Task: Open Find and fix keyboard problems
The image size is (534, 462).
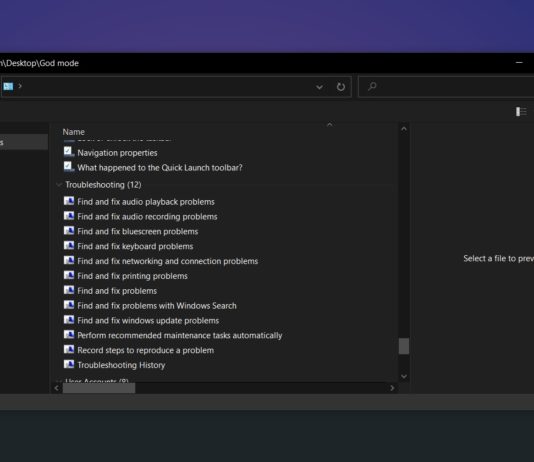Action: 135,246
